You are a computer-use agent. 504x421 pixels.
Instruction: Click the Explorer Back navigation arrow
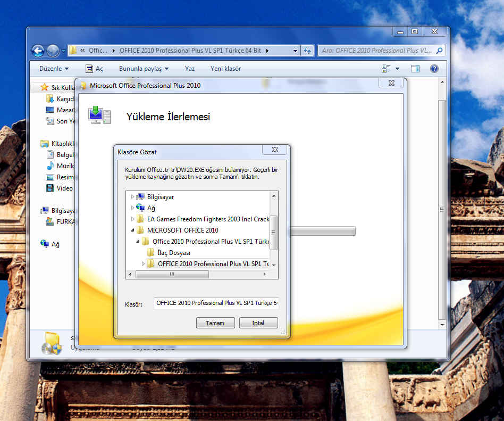point(38,51)
